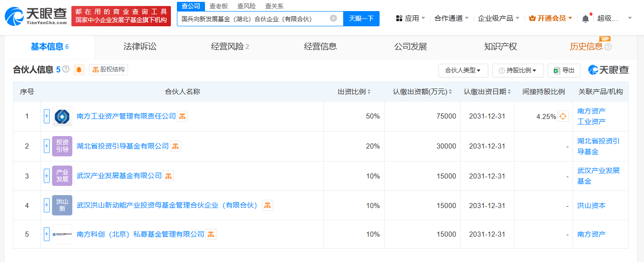Click the 天眼一下 search button
This screenshot has height=262, width=644.
click(361, 18)
